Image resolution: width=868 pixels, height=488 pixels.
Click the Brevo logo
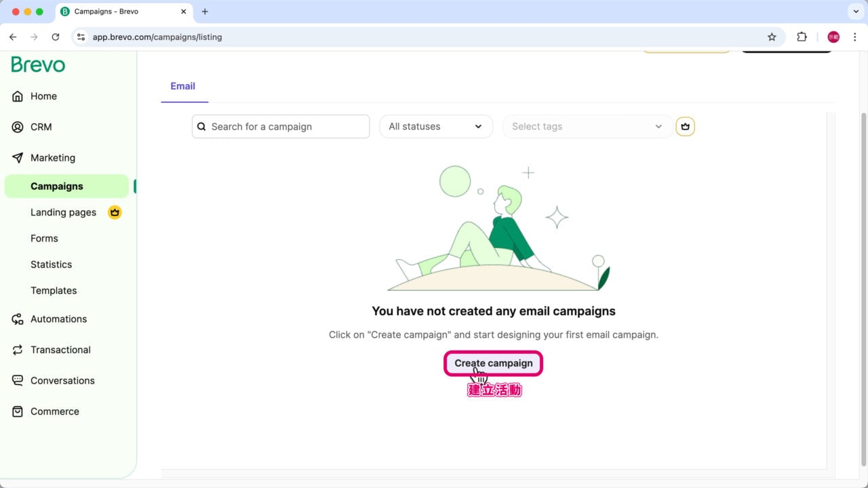click(39, 65)
